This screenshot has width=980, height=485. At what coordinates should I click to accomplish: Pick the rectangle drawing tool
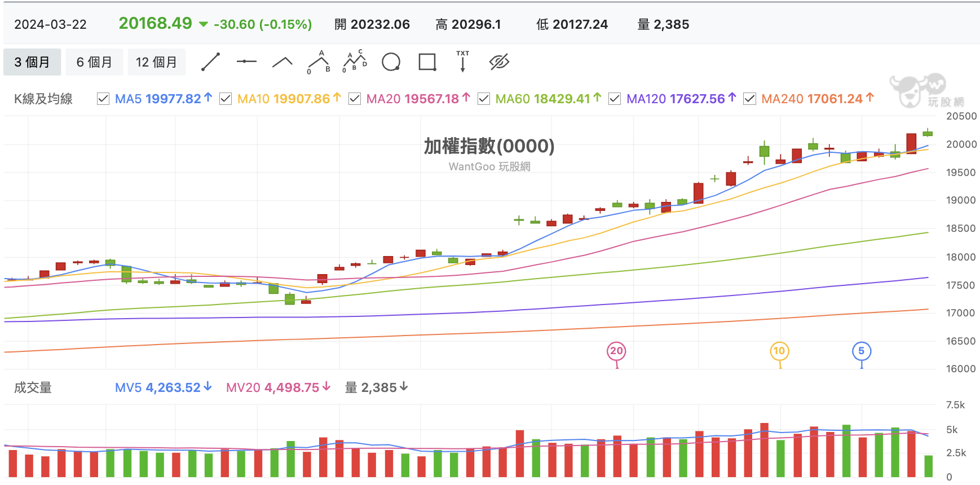pos(427,62)
